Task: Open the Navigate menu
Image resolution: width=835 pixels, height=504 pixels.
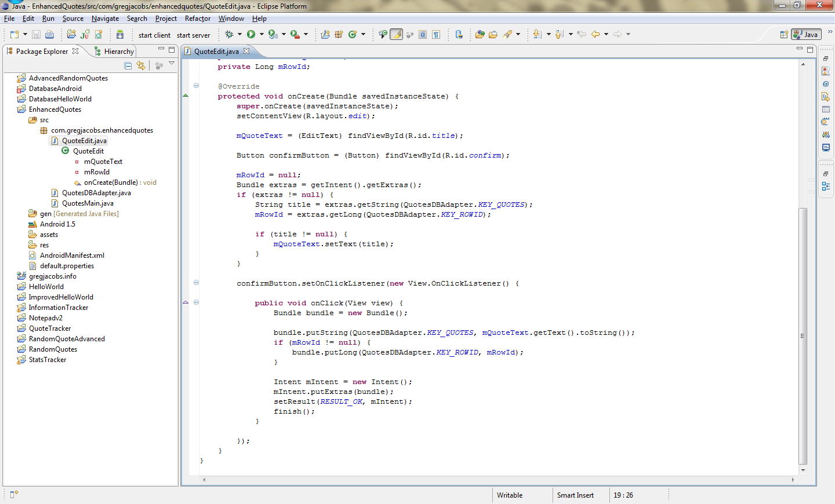Action: [105, 19]
